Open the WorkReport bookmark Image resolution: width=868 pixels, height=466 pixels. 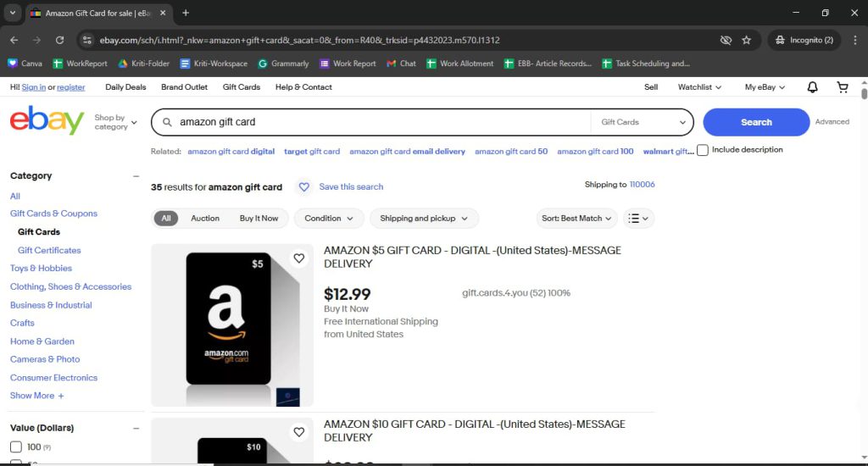(x=81, y=64)
